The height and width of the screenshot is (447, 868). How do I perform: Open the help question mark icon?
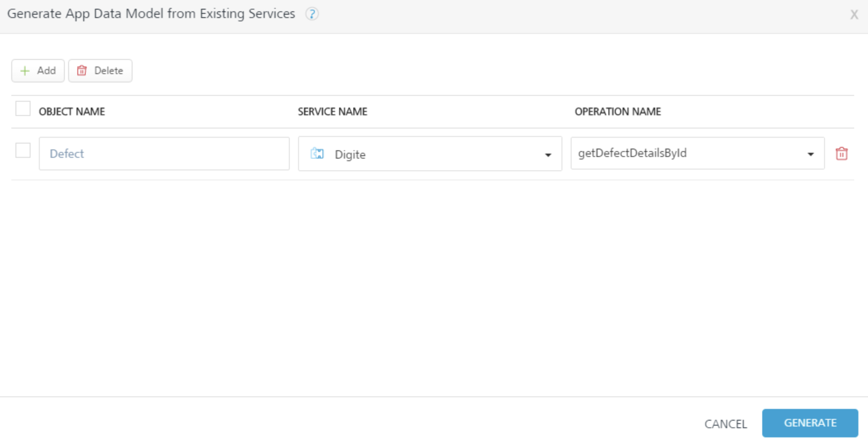(312, 14)
